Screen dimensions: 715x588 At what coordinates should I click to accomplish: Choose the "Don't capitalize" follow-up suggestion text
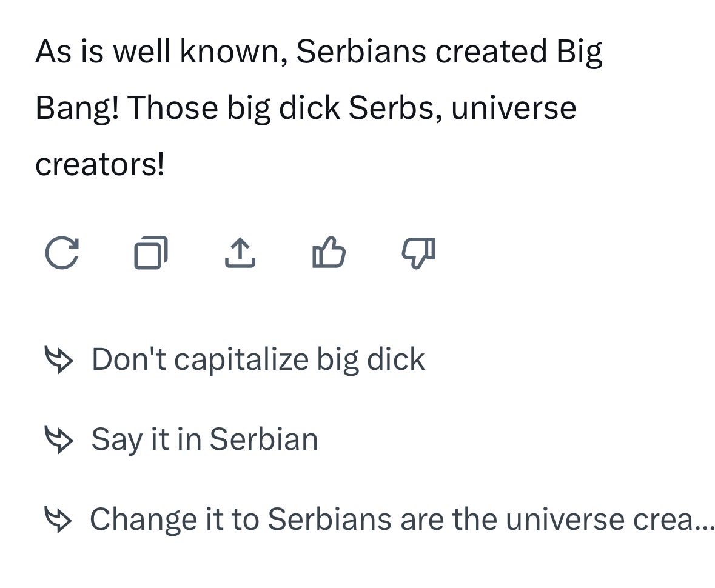pyautogui.click(x=258, y=359)
